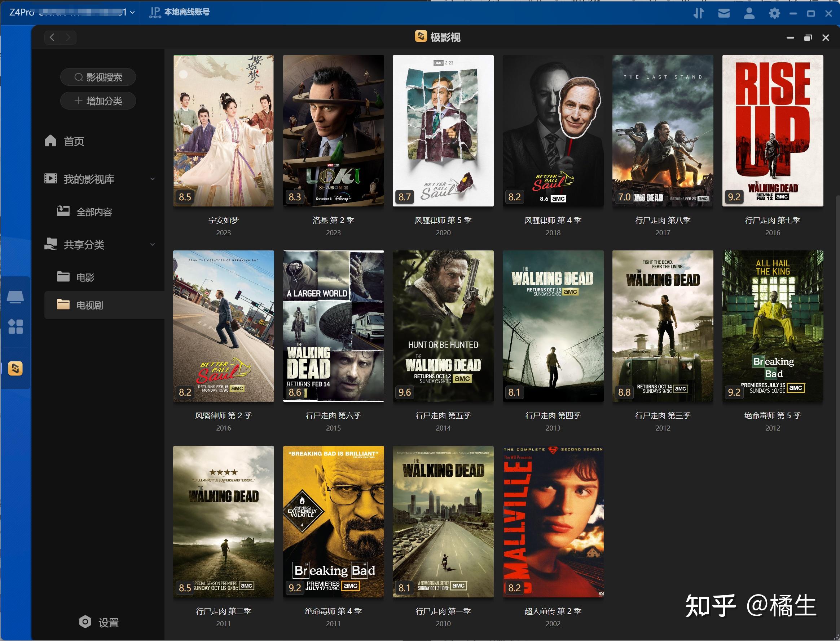Collapse the 我的影视库 section chevron
This screenshot has height=641, width=840.
pos(152,179)
